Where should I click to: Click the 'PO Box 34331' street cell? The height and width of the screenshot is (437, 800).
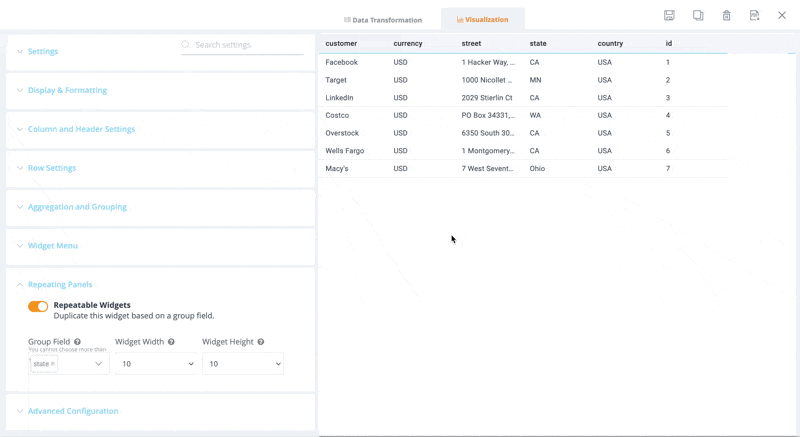[x=488, y=115]
